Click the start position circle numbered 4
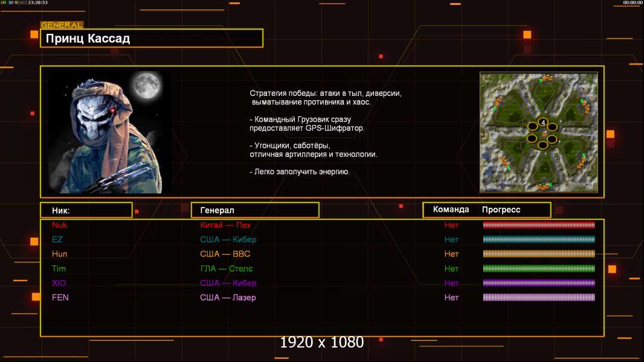Image resolution: width=644 pixels, height=362 pixels. click(x=543, y=122)
